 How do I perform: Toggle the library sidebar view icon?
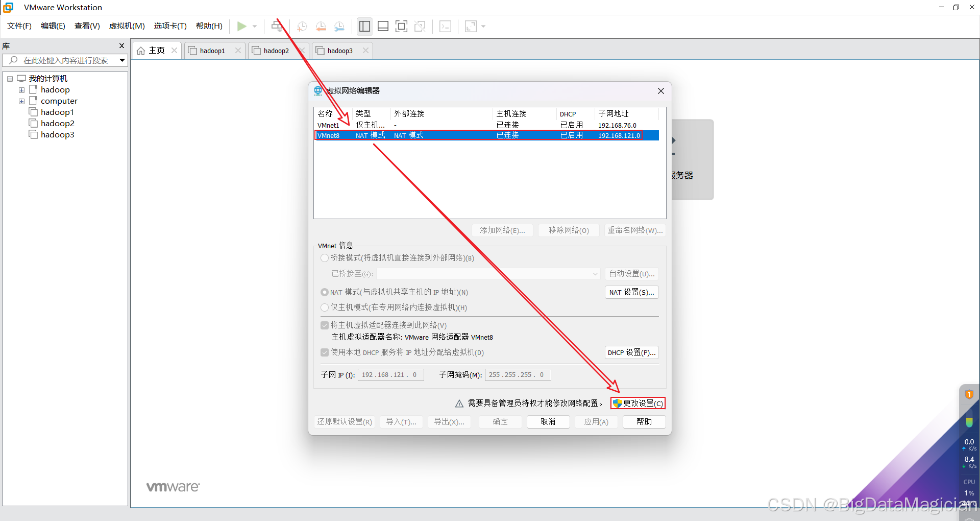pos(364,26)
